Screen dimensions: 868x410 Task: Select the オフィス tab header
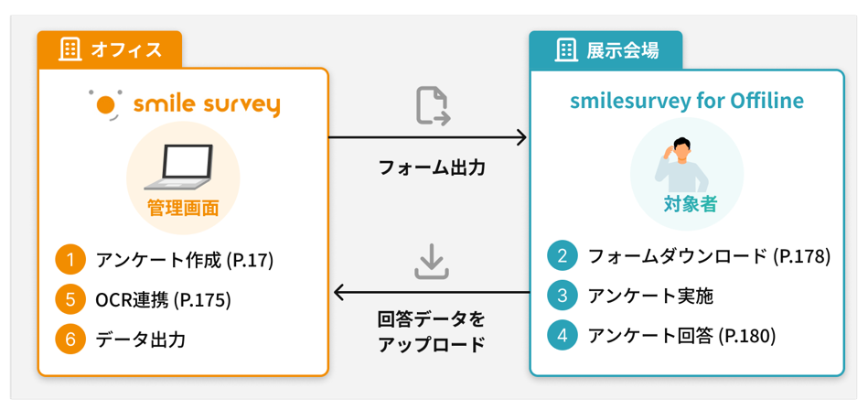(110, 49)
